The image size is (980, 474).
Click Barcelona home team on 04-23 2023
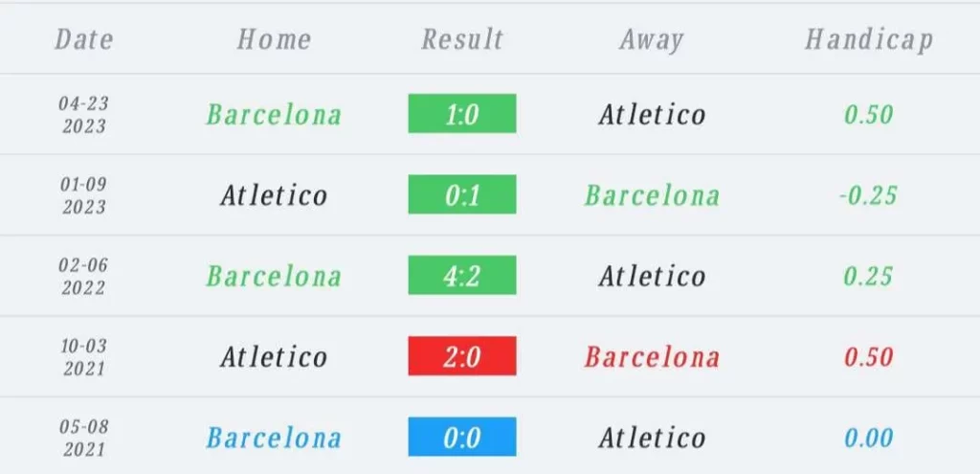point(274,114)
